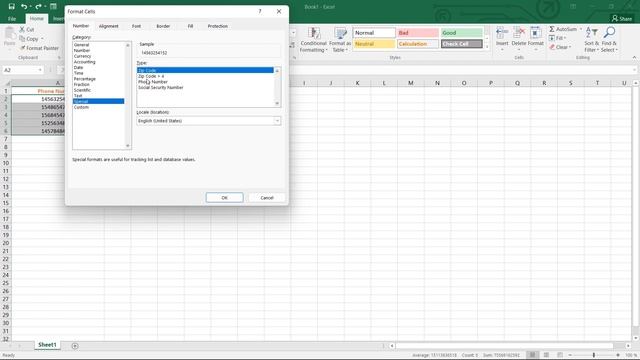Copy the selected cells
Viewport: 640px width, 360px height.
[x=29, y=39]
